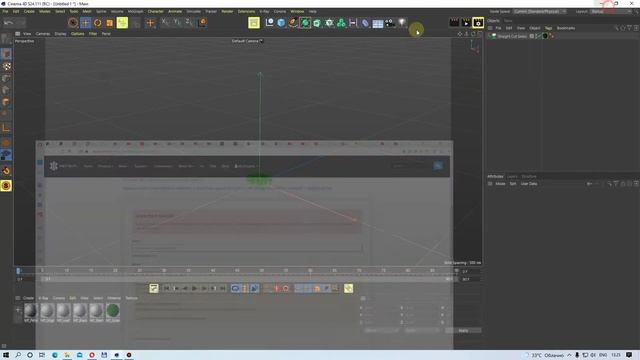This screenshot has height=360, width=640.
Task: Open the Layout dropdown
Action: coord(611,12)
